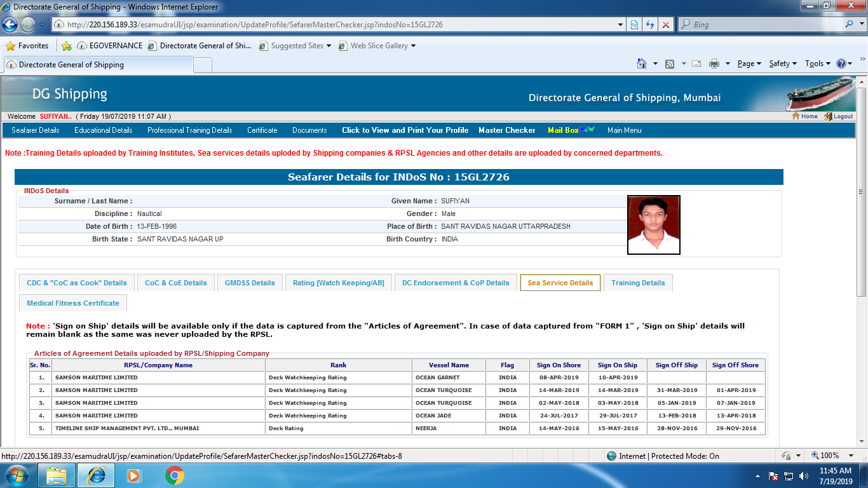Open Professional Training Details in navigation bar

[190, 130]
